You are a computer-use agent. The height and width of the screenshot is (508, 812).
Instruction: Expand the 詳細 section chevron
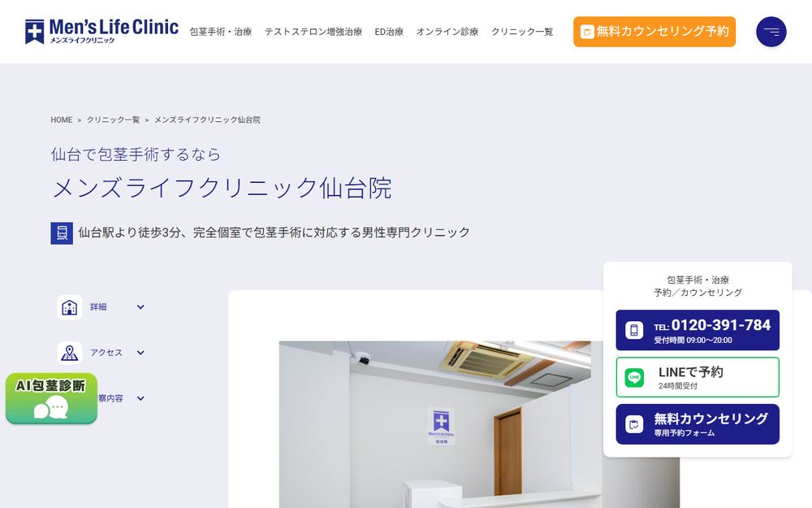(x=140, y=307)
